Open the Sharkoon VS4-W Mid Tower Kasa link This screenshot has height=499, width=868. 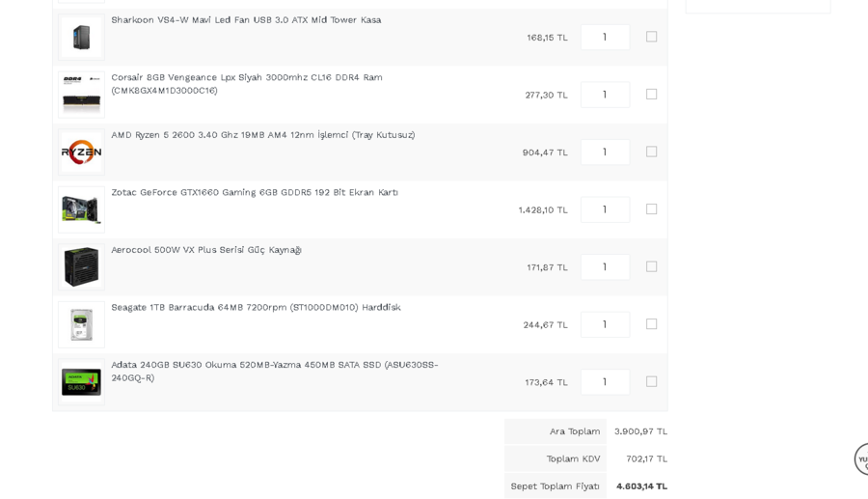click(x=246, y=20)
